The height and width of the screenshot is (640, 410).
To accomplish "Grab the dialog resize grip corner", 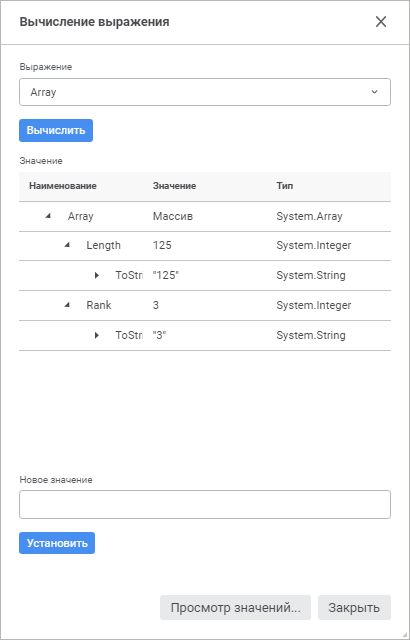I will click(x=405, y=635).
